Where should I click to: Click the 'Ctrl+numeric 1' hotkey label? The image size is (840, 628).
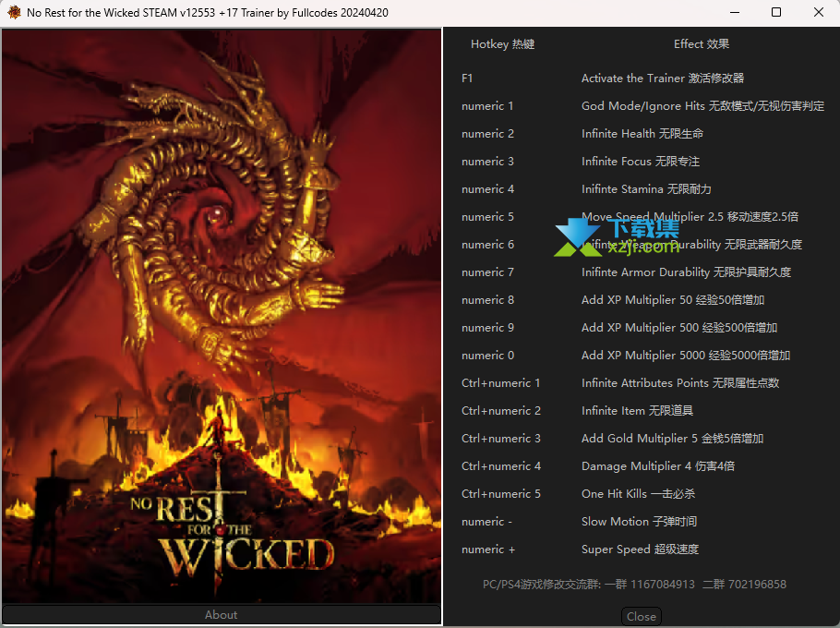[x=501, y=383]
